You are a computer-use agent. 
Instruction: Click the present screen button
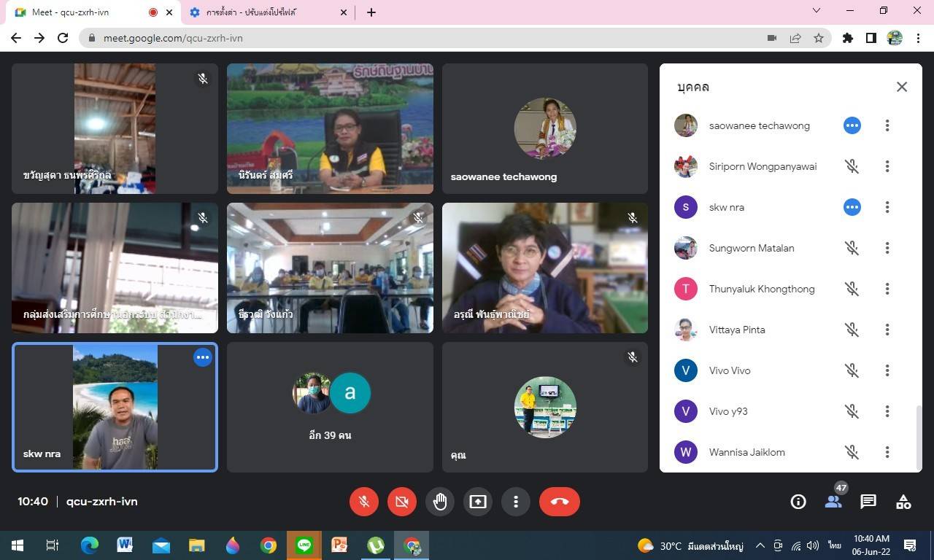(478, 502)
